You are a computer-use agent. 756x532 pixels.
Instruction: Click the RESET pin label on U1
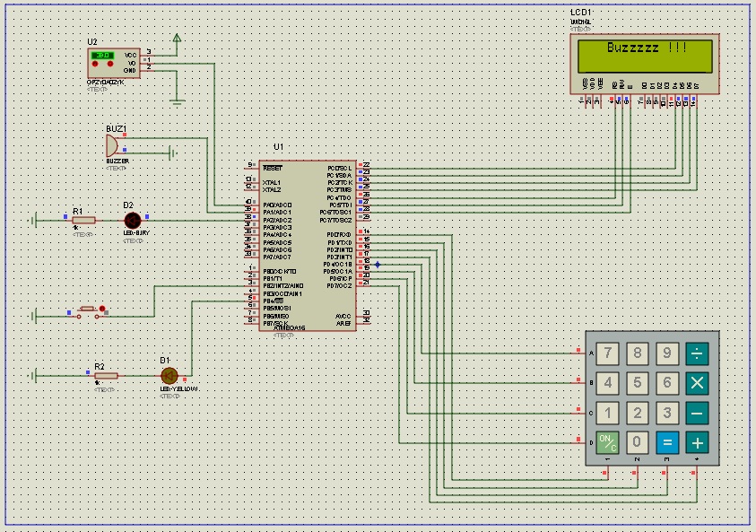(x=273, y=168)
